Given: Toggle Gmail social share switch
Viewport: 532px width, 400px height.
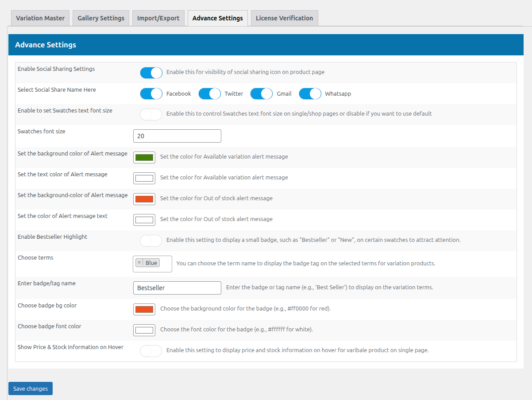Looking at the screenshot, I should click(x=261, y=94).
